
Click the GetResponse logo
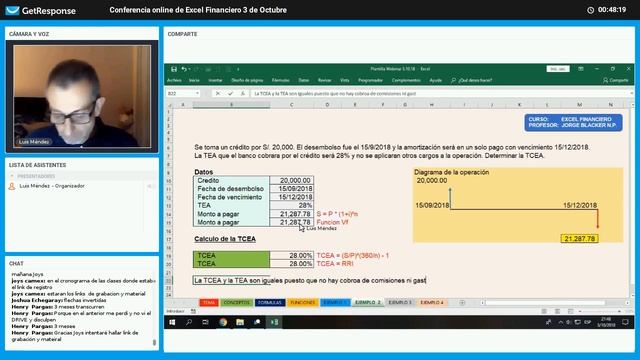click(x=41, y=10)
